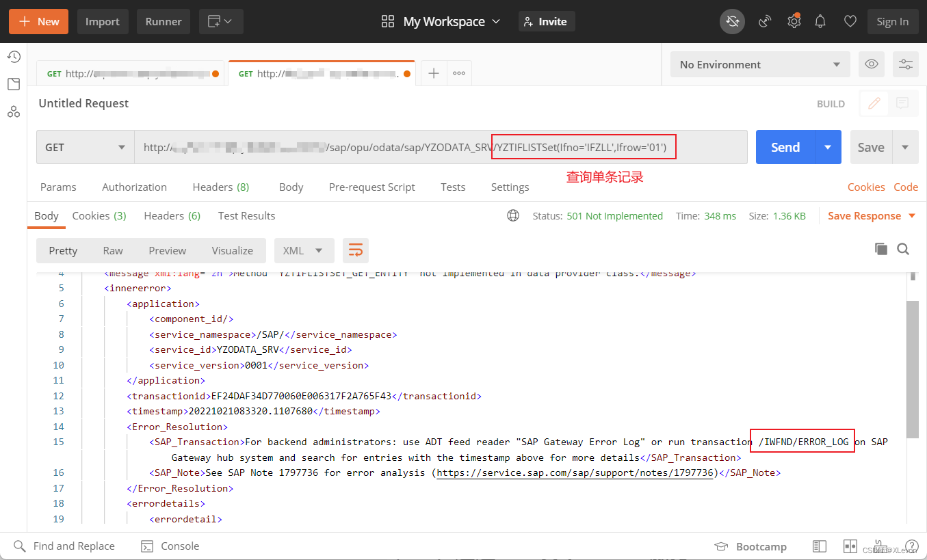Open the No Environment dropdown
The height and width of the screenshot is (560, 927).
pos(760,64)
